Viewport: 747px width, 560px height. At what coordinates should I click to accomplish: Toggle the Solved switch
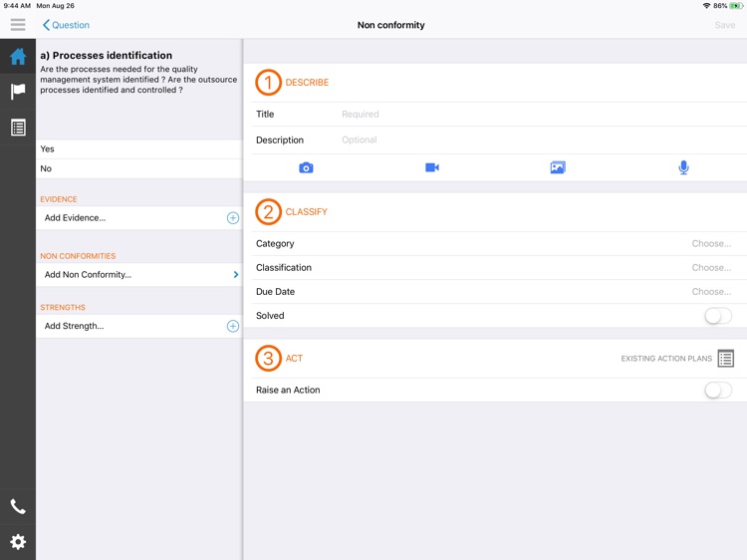click(717, 316)
